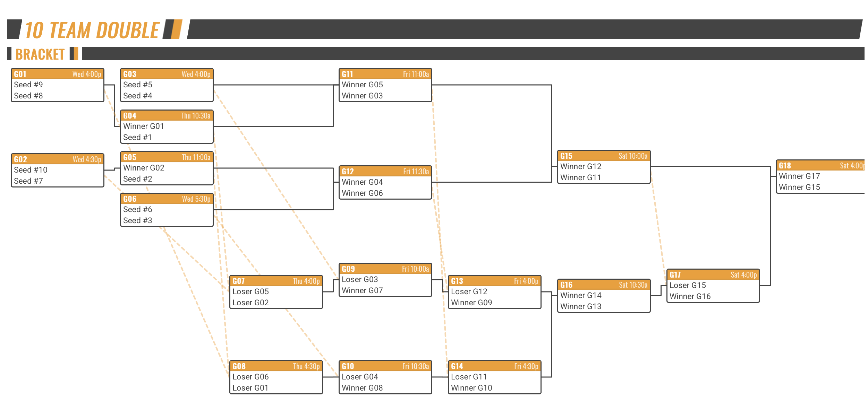Click the G02 game header
Screen dimensions: 868x402
58,159
